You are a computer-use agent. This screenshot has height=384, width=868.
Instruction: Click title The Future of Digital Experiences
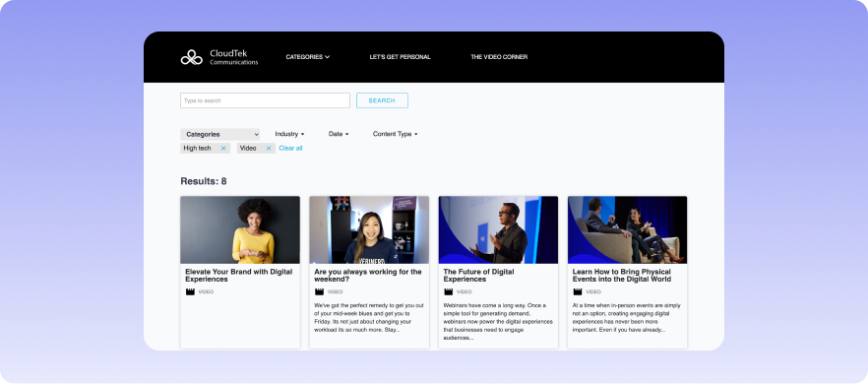479,276
